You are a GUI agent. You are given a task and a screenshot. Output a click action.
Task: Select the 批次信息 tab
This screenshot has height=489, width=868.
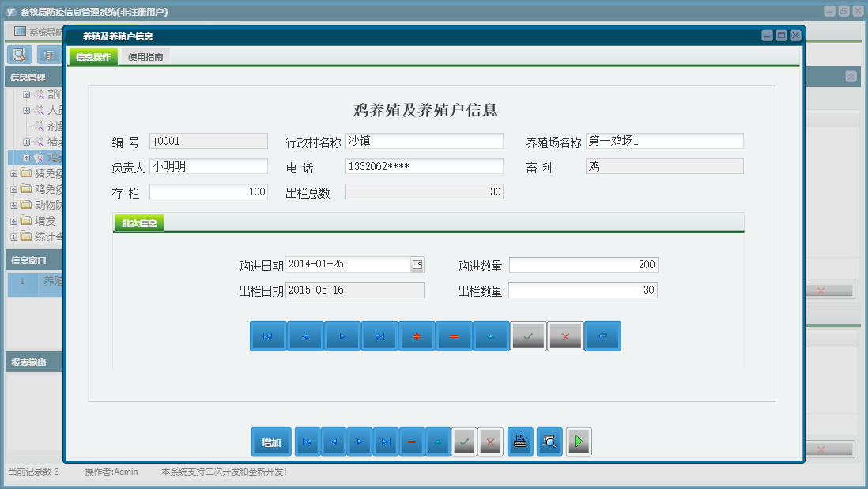pos(139,222)
